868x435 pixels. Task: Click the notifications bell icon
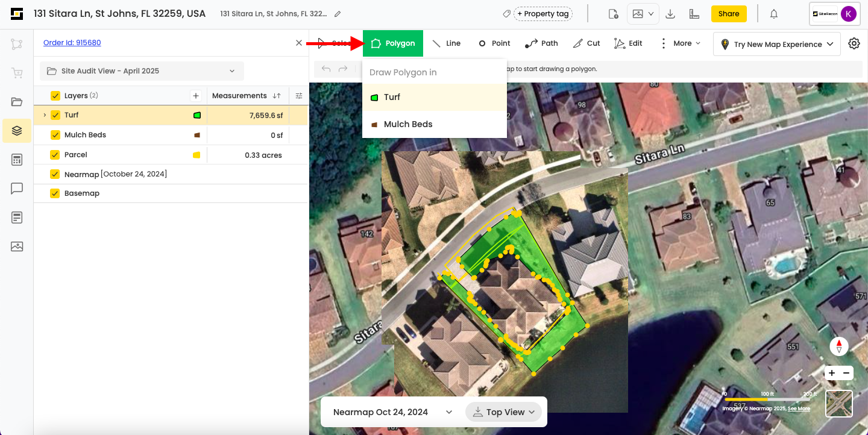774,14
